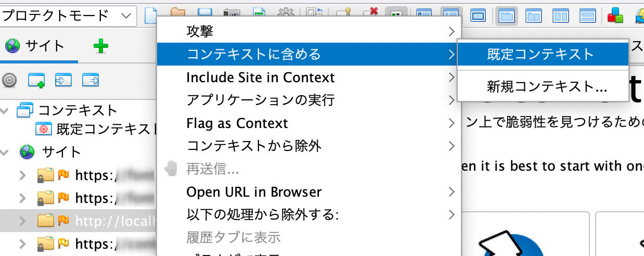Viewport: 644px width, 256px height.
Task: Click the new context icon with green plus
Action: point(36,81)
